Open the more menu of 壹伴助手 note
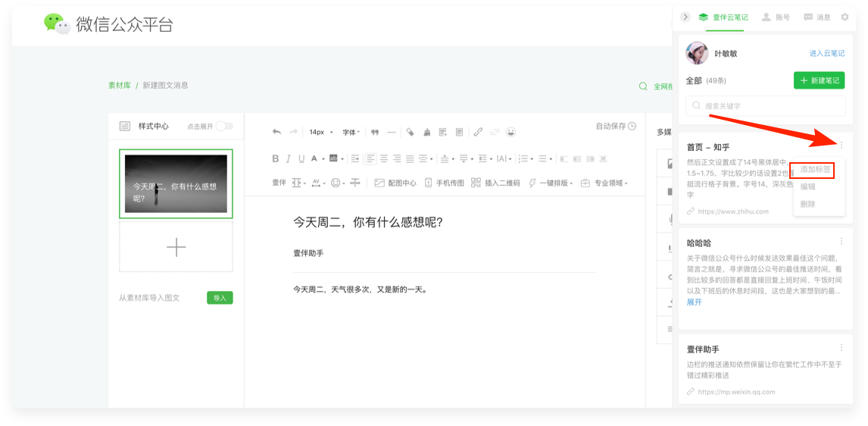The height and width of the screenshot is (426, 868). pyautogui.click(x=841, y=347)
